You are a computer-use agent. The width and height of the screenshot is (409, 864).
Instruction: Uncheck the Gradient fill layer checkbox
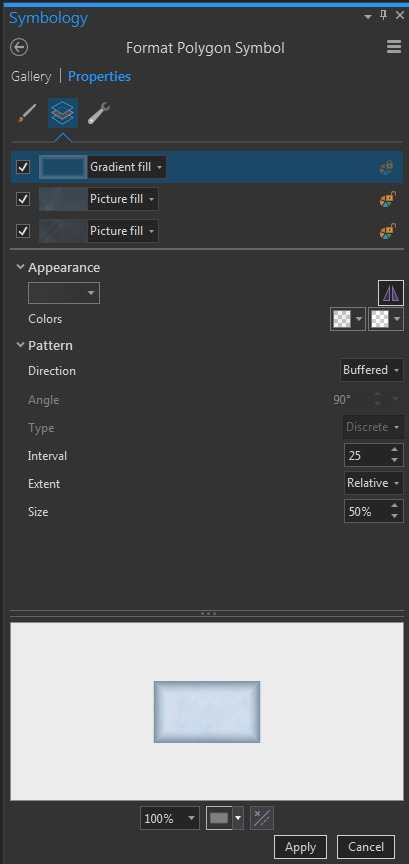coord(23,167)
